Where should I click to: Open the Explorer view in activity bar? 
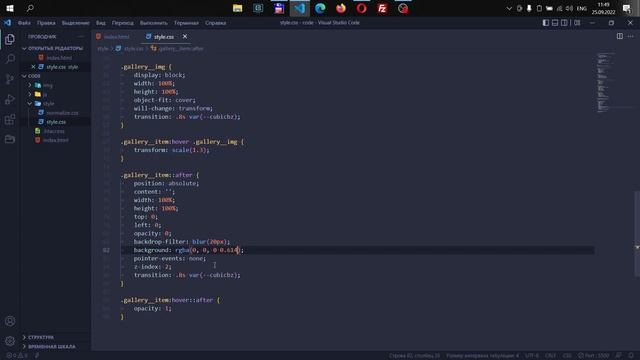pyautogui.click(x=10, y=39)
